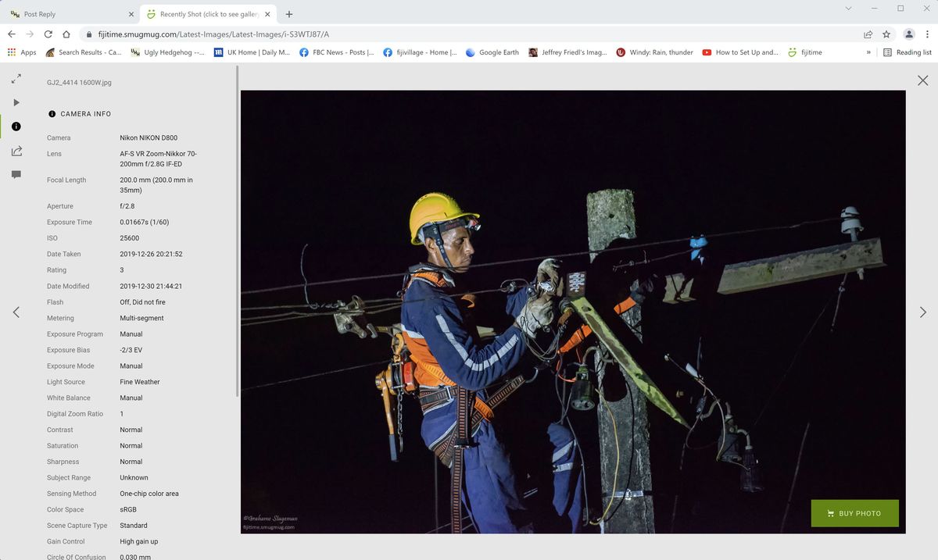Open the share photo icon
938x560 pixels.
pyautogui.click(x=16, y=151)
